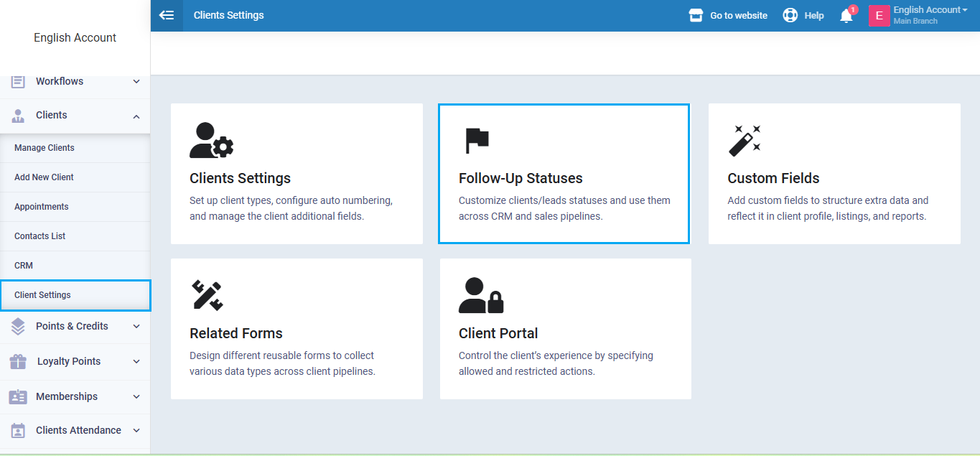Click the Memberships card icon in sidebar
This screenshot has height=456, width=980.
tap(18, 396)
